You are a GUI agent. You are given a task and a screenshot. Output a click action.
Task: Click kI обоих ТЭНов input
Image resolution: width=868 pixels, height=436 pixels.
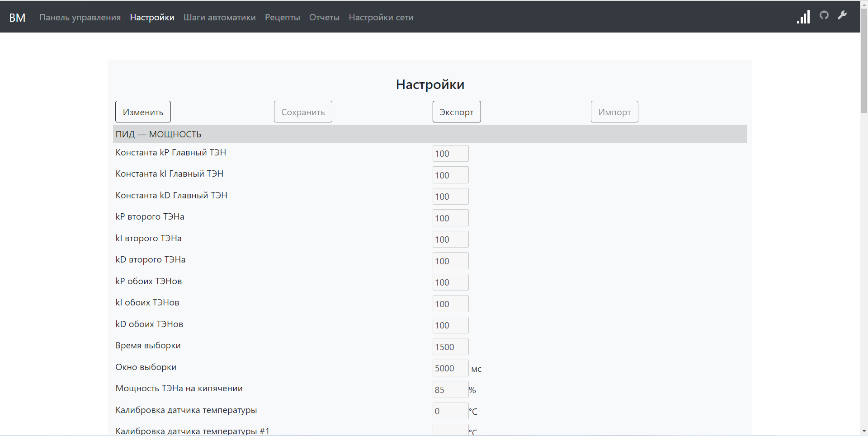click(x=450, y=304)
